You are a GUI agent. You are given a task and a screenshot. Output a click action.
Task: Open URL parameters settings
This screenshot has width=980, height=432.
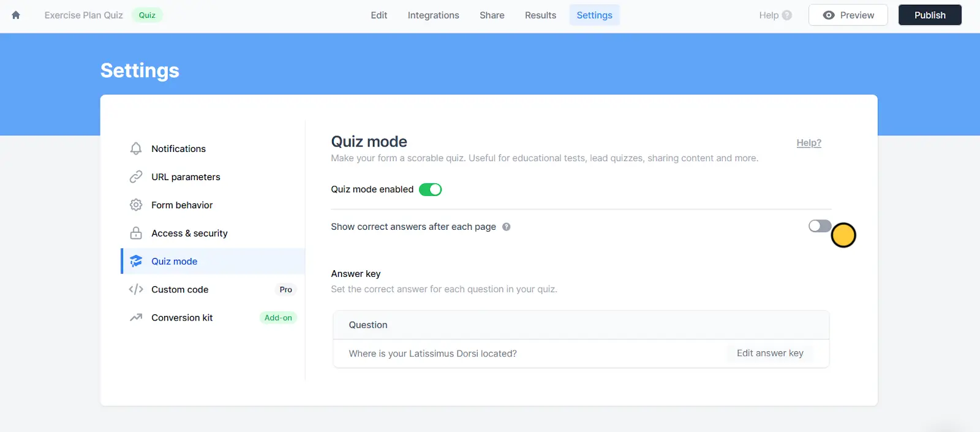tap(213, 177)
